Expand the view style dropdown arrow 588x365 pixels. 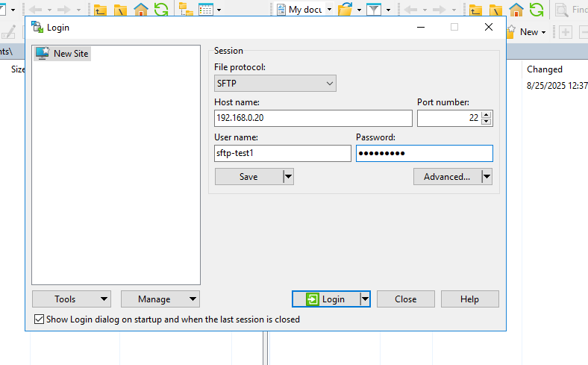coord(219,10)
